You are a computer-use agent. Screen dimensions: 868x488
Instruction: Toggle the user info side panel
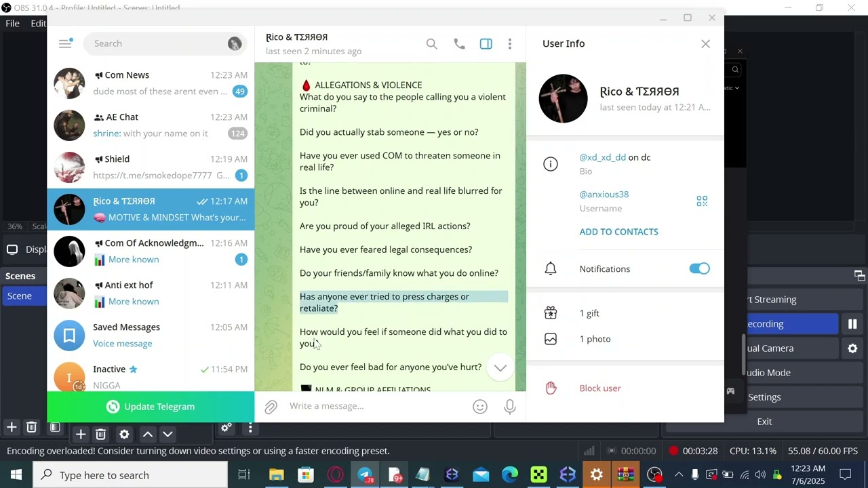[486, 44]
